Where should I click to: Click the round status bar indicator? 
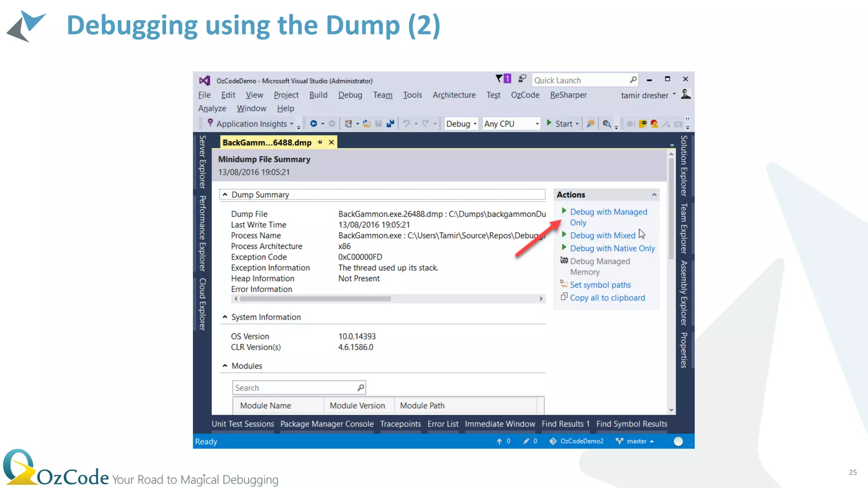pyautogui.click(x=678, y=441)
